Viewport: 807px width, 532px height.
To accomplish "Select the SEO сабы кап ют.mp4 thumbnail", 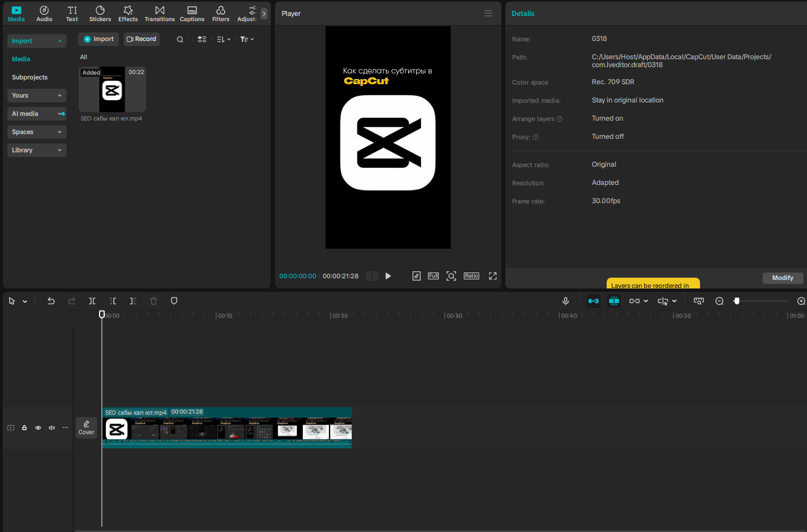I will point(112,89).
